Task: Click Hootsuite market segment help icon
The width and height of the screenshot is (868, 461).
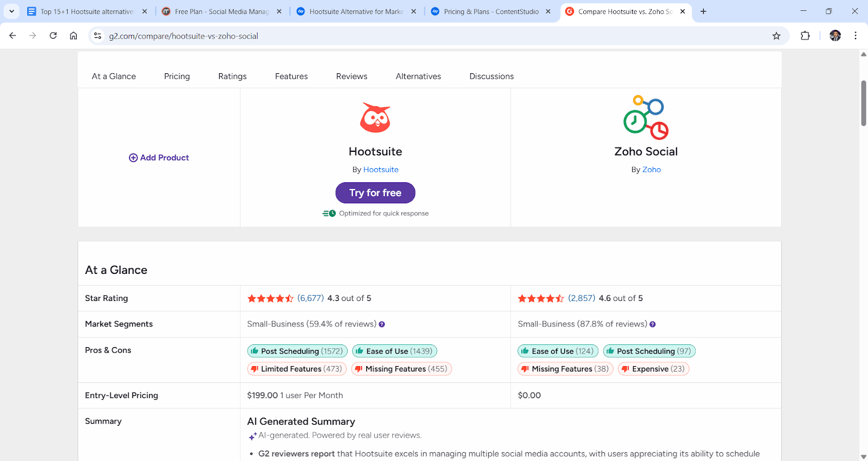Action: click(x=382, y=324)
